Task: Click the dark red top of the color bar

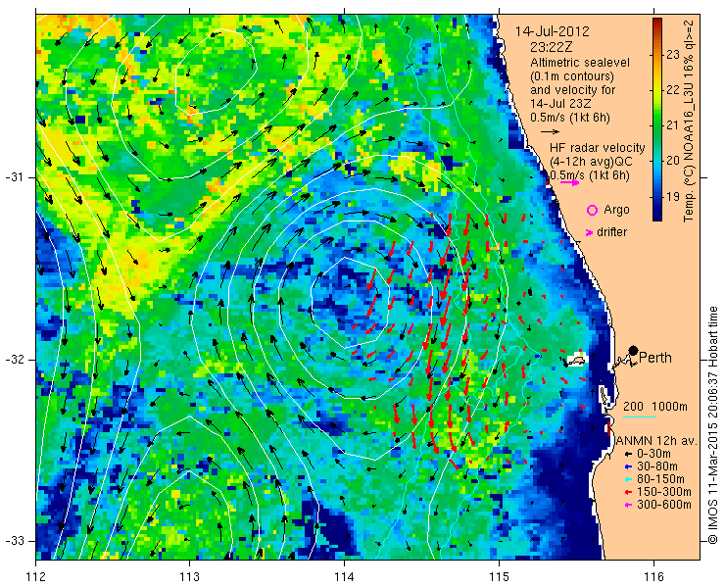Action: click(657, 23)
